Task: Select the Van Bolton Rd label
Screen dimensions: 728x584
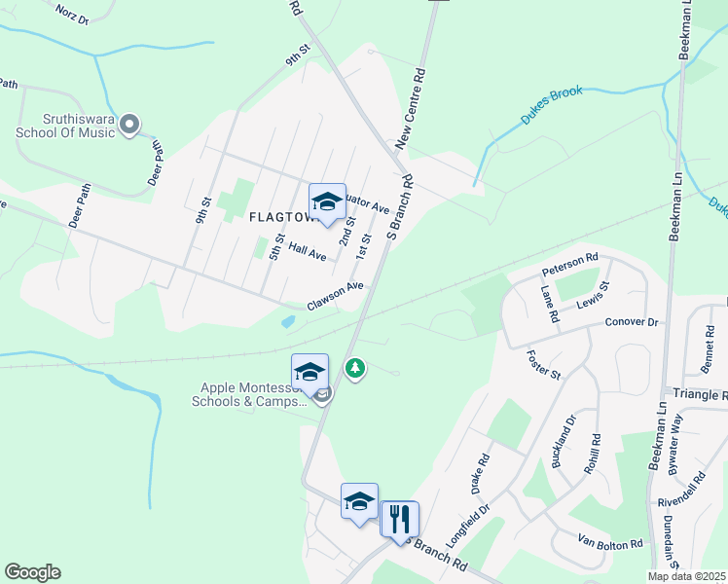Action: pyautogui.click(x=610, y=542)
